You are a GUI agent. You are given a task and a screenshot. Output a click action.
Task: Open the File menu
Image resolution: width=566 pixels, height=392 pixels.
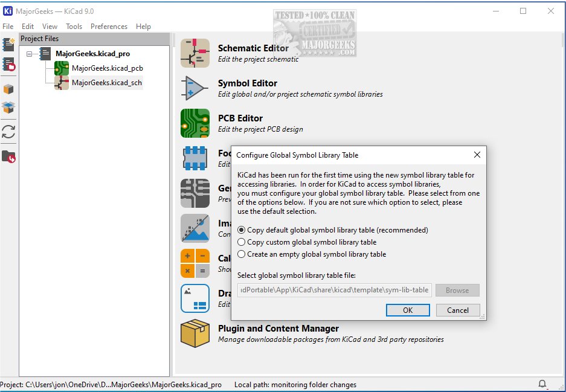pos(8,27)
